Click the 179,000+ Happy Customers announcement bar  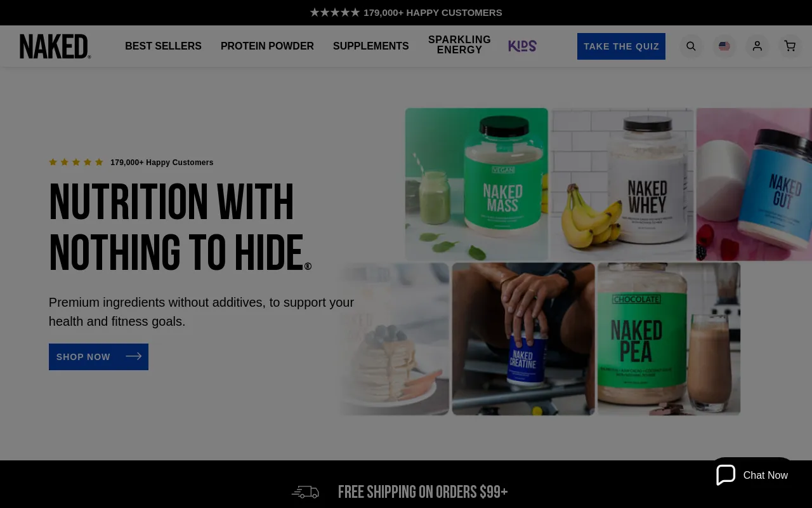tap(406, 13)
